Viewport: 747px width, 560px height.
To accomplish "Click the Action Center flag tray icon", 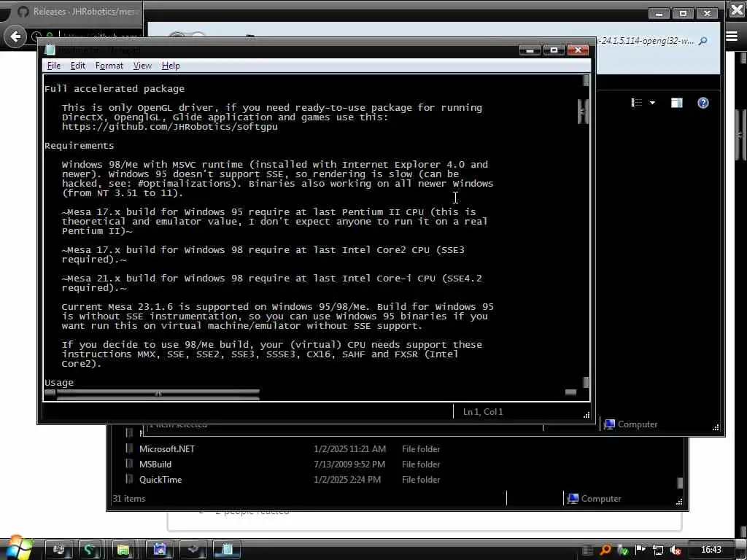I will pos(640,550).
